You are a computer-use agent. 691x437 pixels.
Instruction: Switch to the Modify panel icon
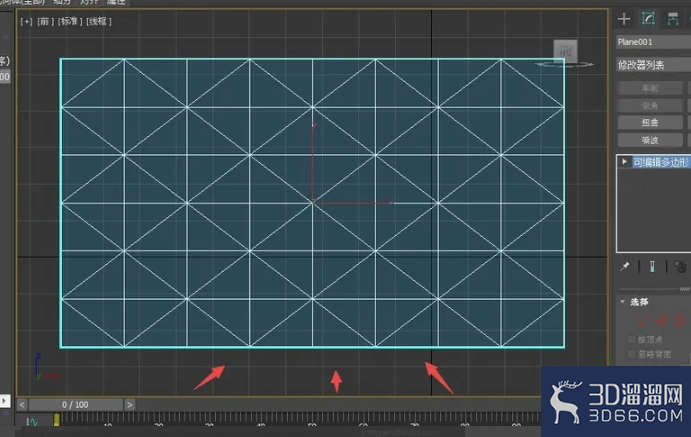(648, 19)
